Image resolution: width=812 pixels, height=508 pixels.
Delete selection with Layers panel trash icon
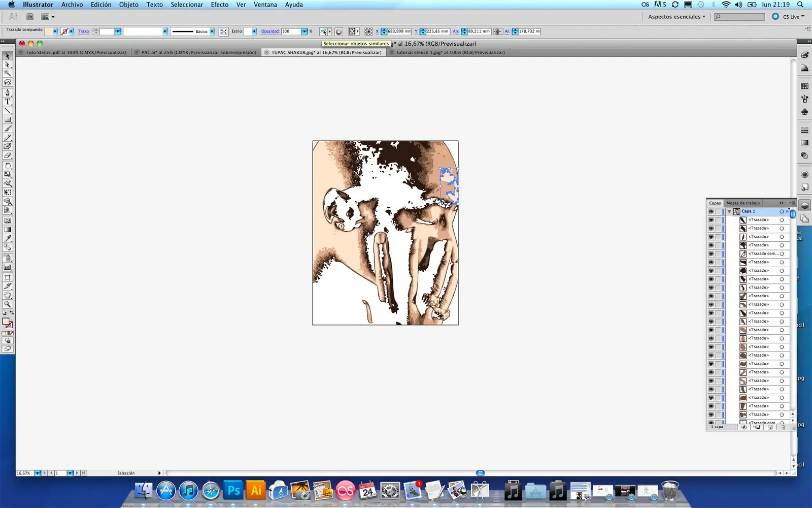(x=783, y=427)
